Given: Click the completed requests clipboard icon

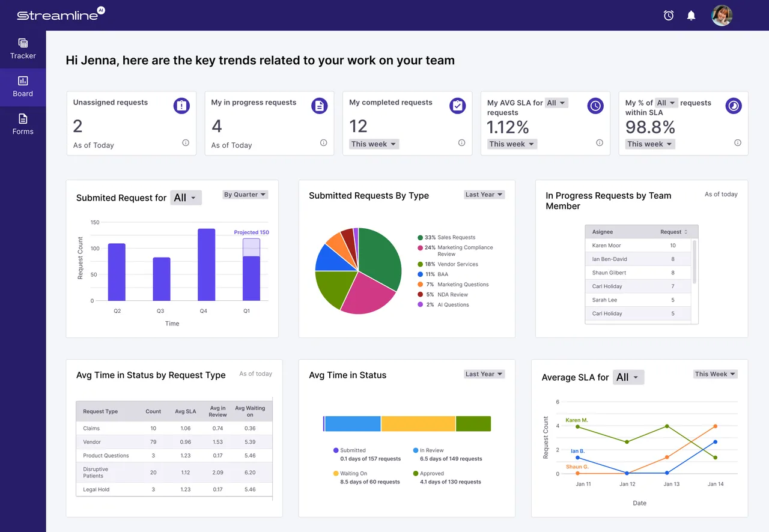Looking at the screenshot, I should click(458, 106).
